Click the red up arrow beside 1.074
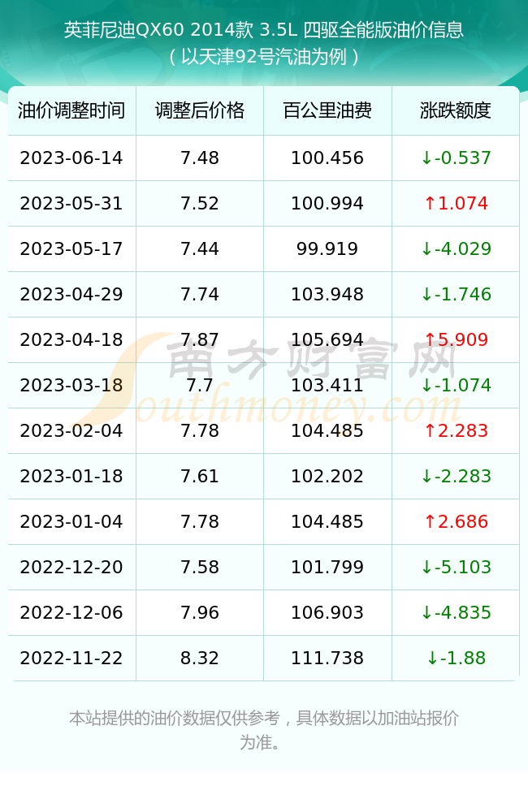Viewport: 528px width, 812px height. click(430, 204)
